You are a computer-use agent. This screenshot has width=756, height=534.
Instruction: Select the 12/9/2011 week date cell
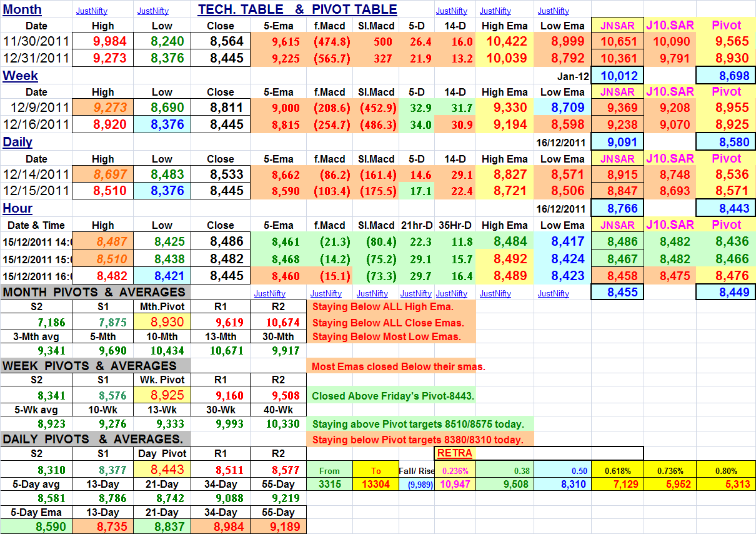pos(37,108)
